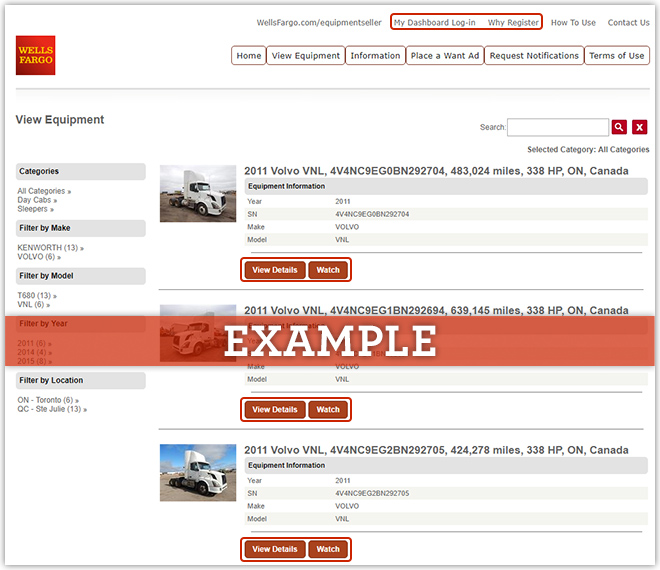Filter by make KENWORTH (13)
This screenshot has height=570, width=660.
(x=51, y=248)
